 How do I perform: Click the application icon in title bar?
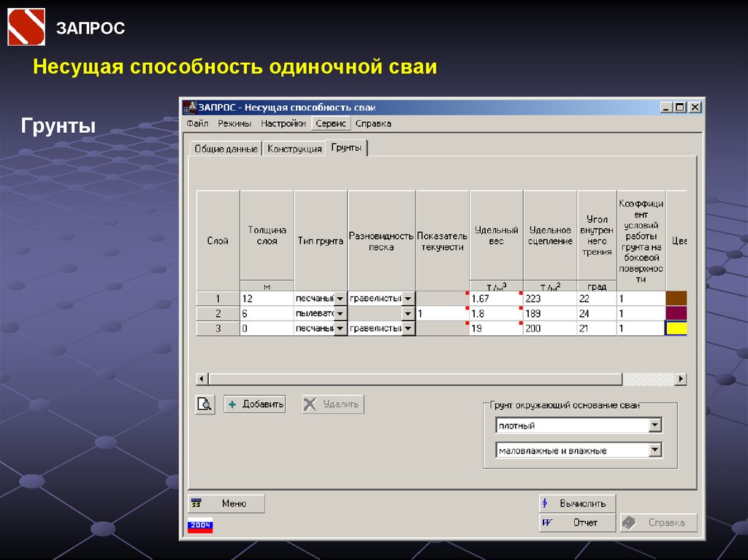point(189,107)
